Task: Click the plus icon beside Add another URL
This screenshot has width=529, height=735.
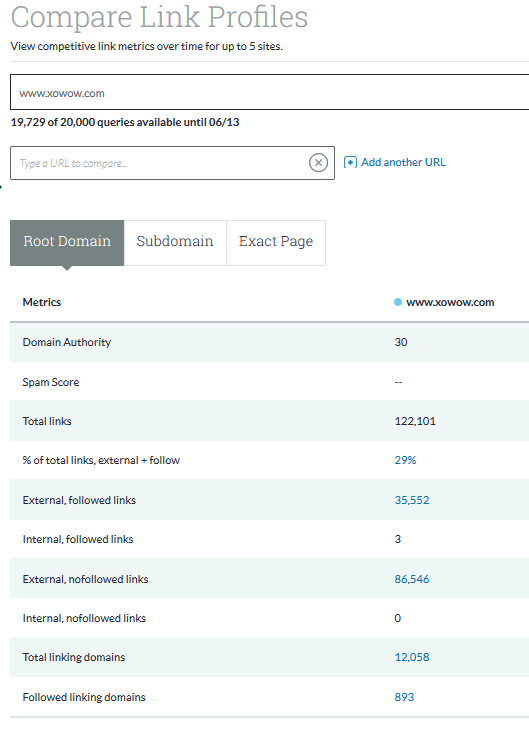Action: [x=350, y=162]
